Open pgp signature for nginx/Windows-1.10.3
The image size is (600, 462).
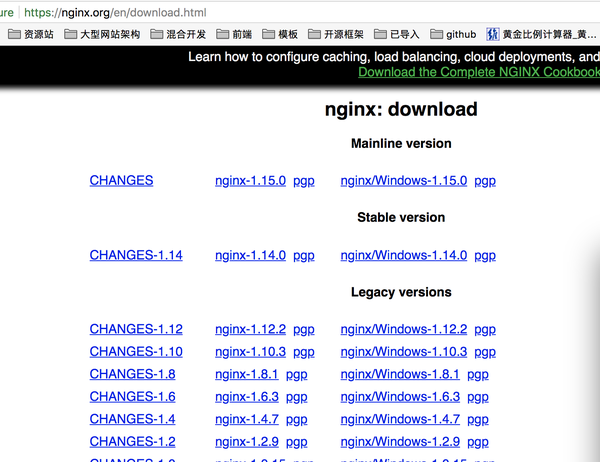pyautogui.click(x=485, y=352)
